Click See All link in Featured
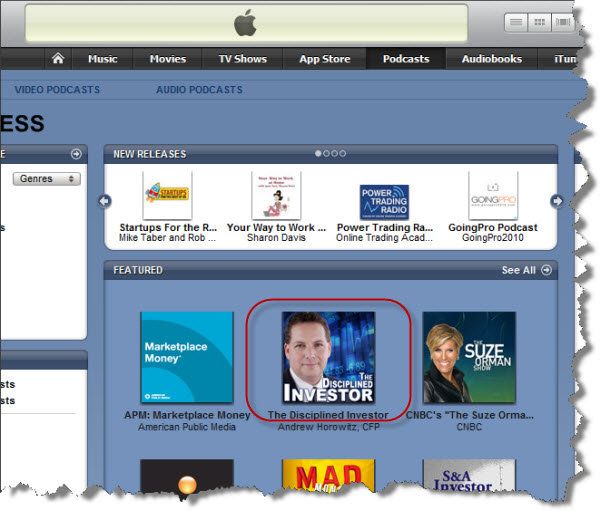Screen dimensions: 600x511 [518, 270]
